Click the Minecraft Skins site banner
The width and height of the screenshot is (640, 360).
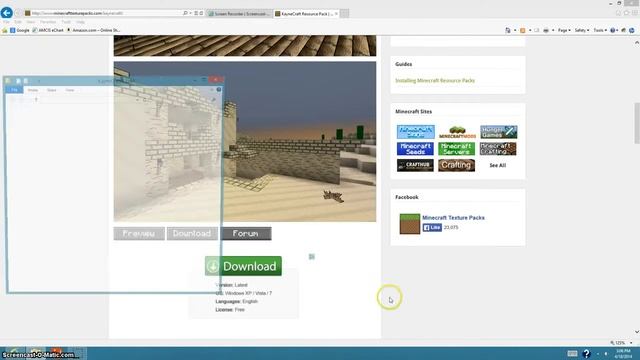(416, 132)
